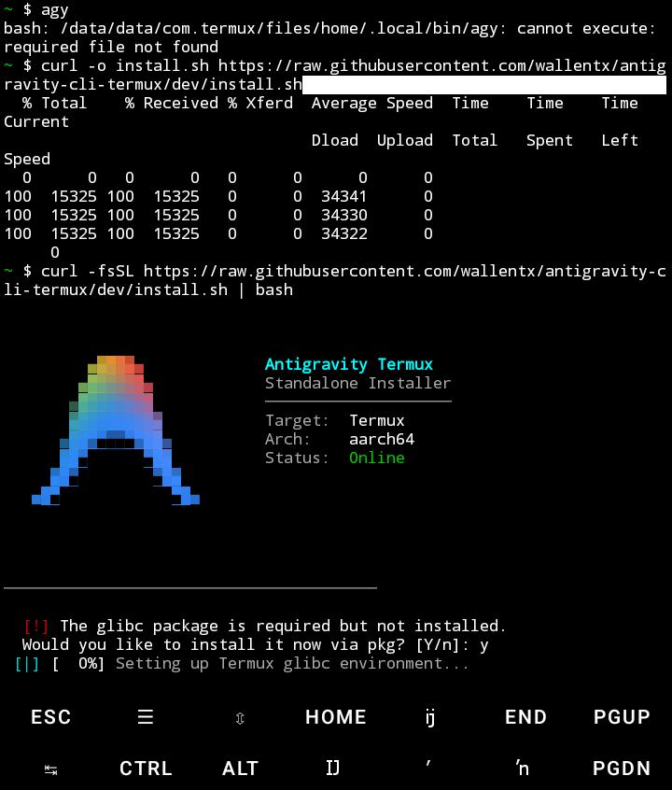Select the 'curl -o install.sh' command text
The height and width of the screenshot is (790, 672).
coord(125,65)
